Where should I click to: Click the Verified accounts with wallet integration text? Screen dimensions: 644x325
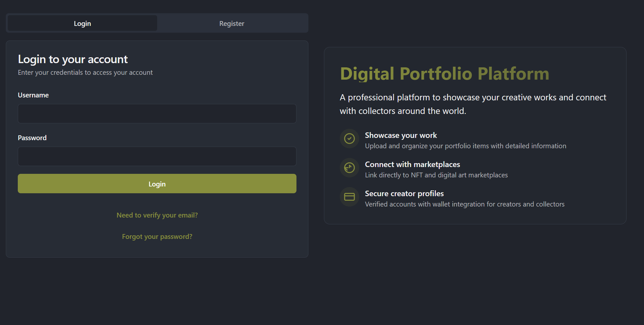pyautogui.click(x=465, y=204)
